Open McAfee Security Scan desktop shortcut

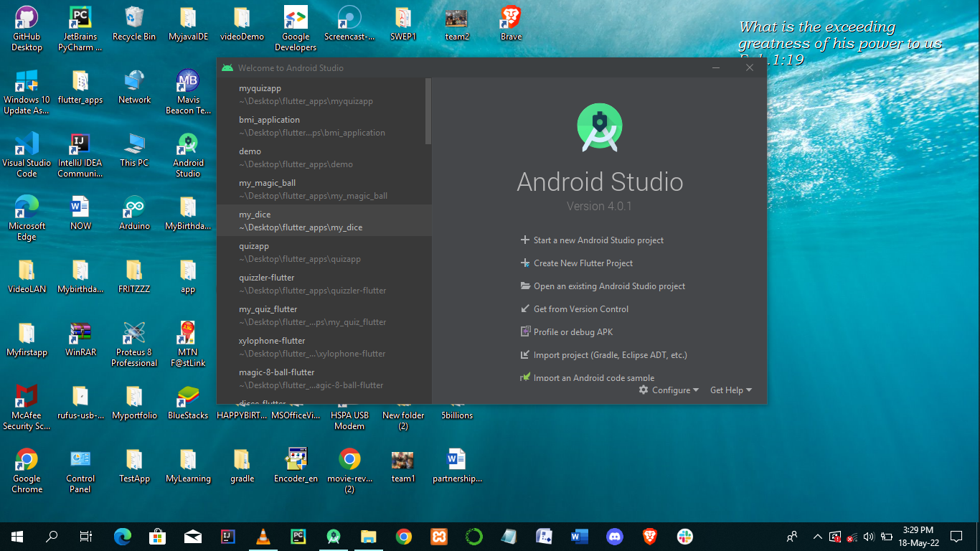[x=27, y=408]
